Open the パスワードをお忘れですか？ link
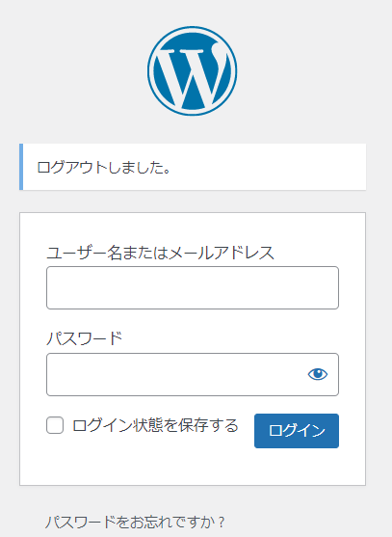This screenshot has height=537, width=392. click(135, 523)
